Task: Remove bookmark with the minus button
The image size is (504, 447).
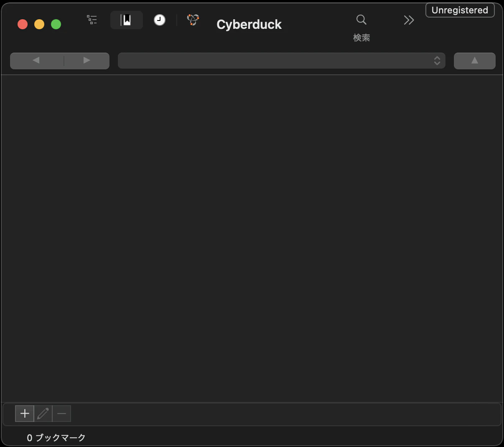Action: [x=62, y=414]
